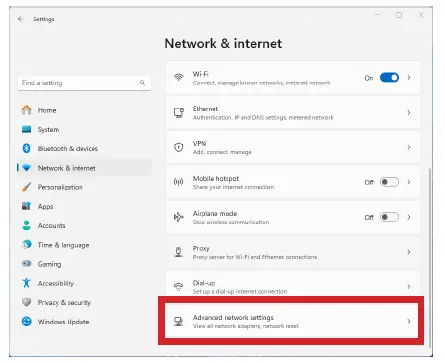Click the Accounts person icon

(x=26, y=226)
